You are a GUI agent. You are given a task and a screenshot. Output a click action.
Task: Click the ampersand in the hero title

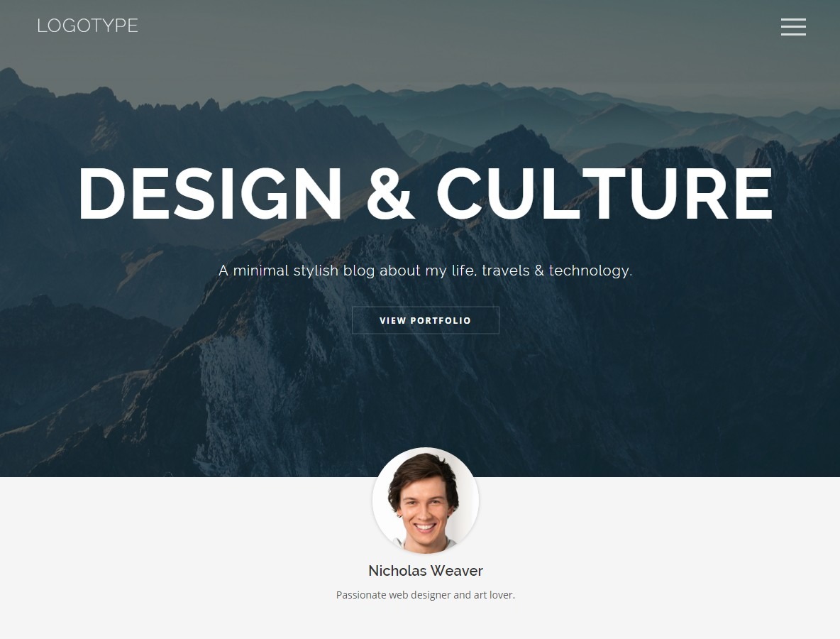pyautogui.click(x=390, y=193)
